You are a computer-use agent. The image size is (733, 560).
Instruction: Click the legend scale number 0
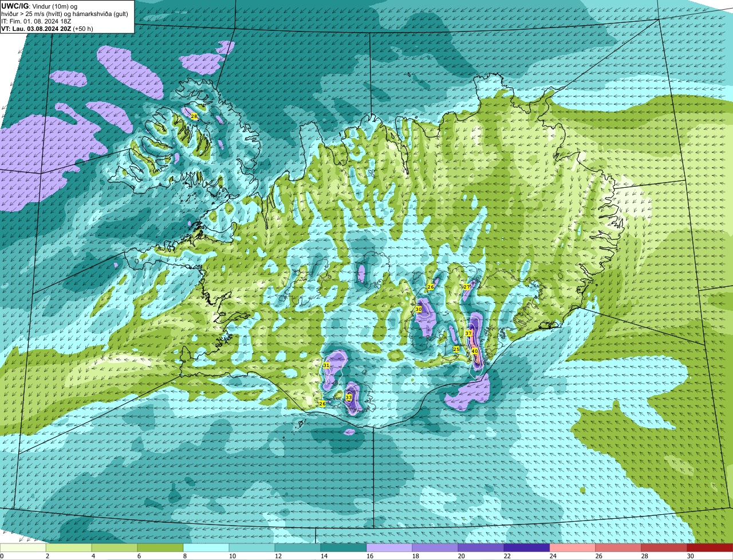pyautogui.click(x=2, y=556)
